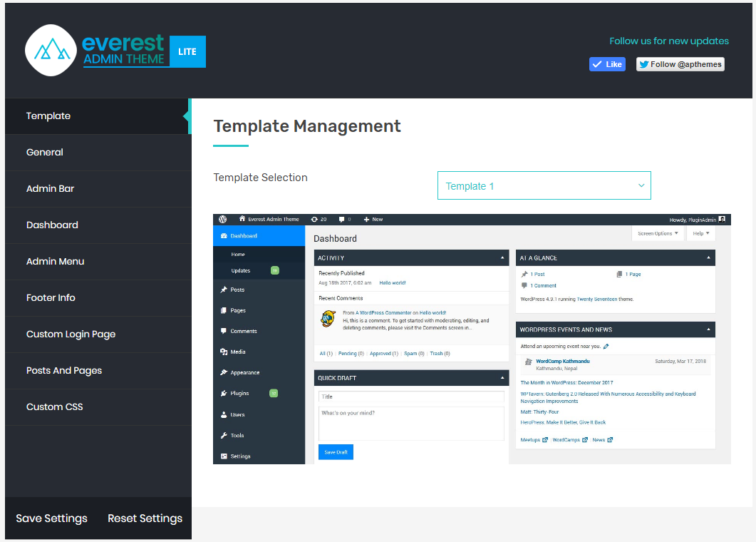The height and width of the screenshot is (542, 756).
Task: Click the Follow us for new updates text
Action: 669,41
